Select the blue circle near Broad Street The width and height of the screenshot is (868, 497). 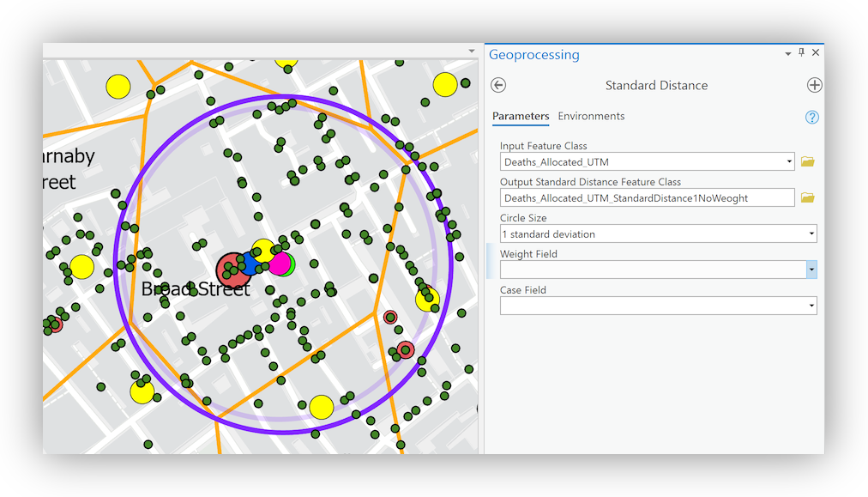249,264
